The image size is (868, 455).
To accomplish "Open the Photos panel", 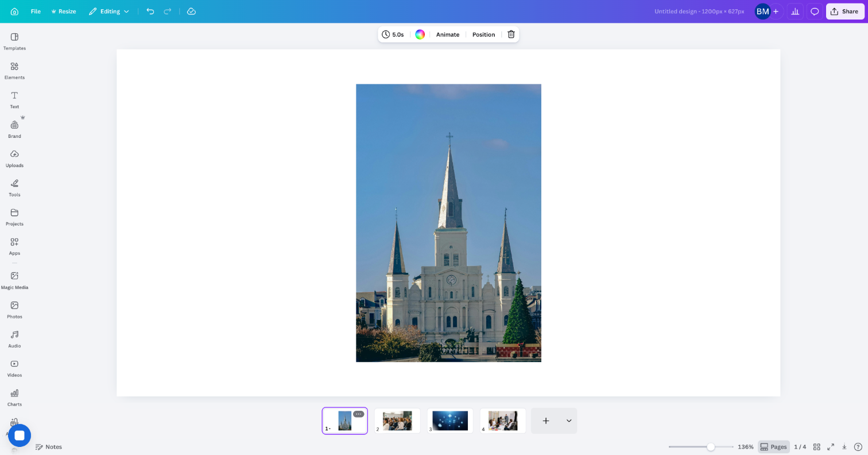I will tap(14, 309).
